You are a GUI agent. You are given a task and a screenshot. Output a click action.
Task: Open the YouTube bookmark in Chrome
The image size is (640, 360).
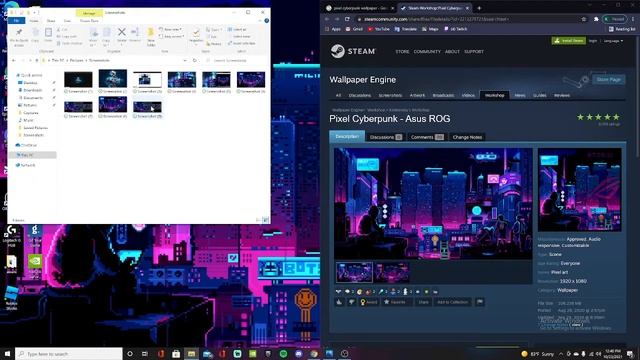coord(379,29)
